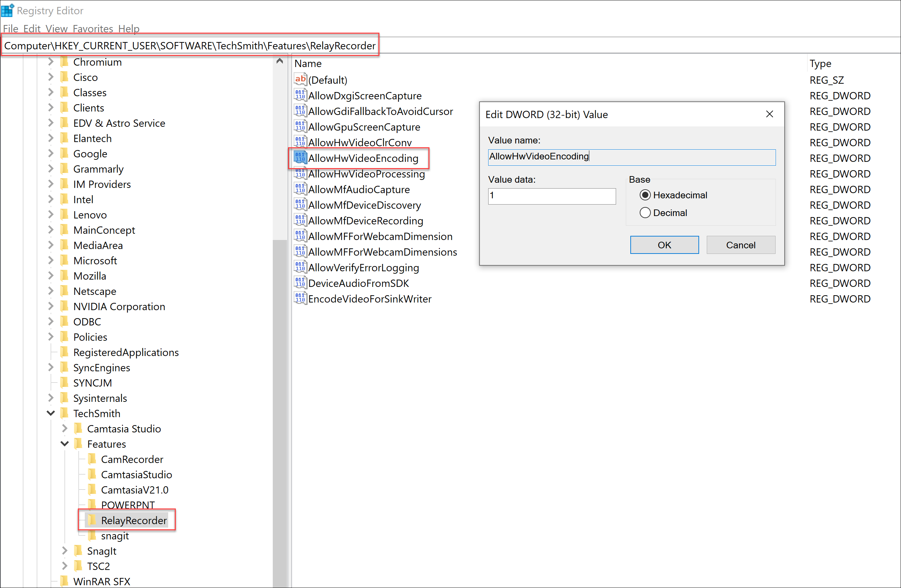Click the DeviceAudioFromSDK DWORD icon

click(x=300, y=283)
